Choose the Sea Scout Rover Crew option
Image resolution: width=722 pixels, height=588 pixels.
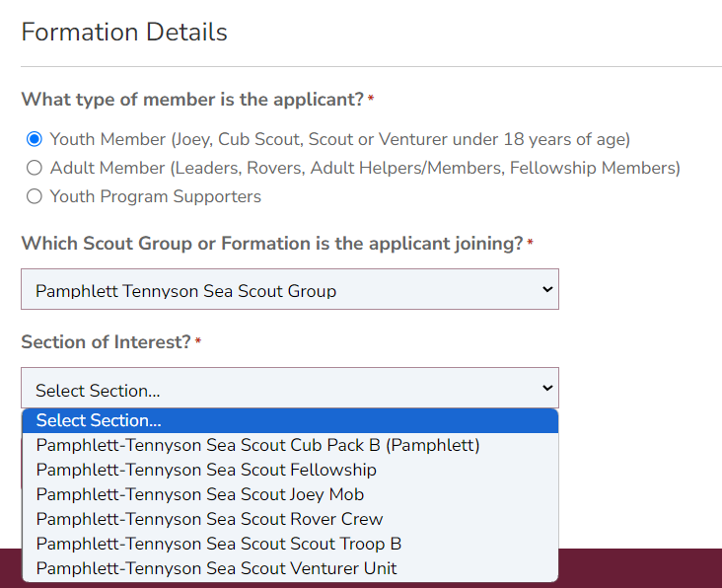(x=290, y=519)
